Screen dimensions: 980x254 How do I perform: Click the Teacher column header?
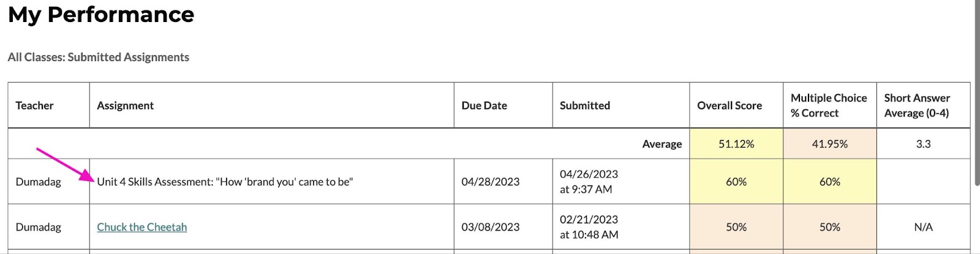click(35, 105)
